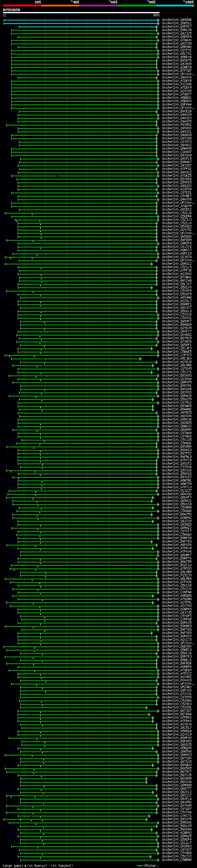Select the UniRef100_Q43499 label
Screen dimensions: 197x868
click(x=177, y=64)
